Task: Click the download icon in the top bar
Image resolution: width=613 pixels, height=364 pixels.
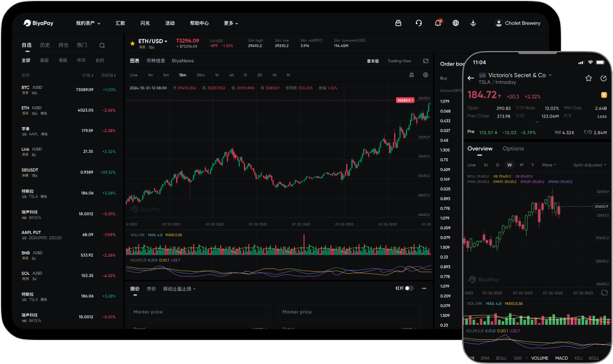Action: click(x=473, y=23)
